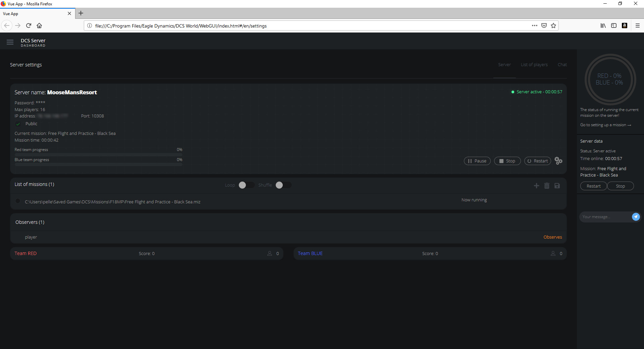Open the Chat tab
644x349 pixels.
[562, 65]
